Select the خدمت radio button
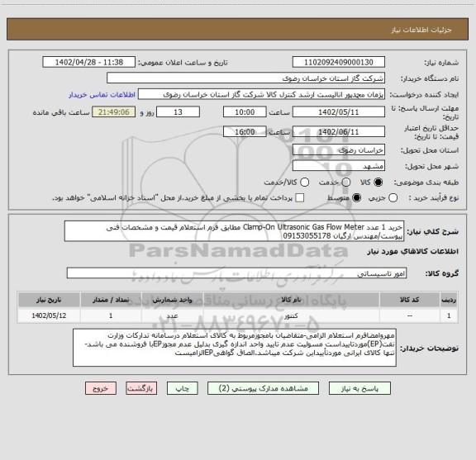The image size is (476, 460). (x=346, y=182)
